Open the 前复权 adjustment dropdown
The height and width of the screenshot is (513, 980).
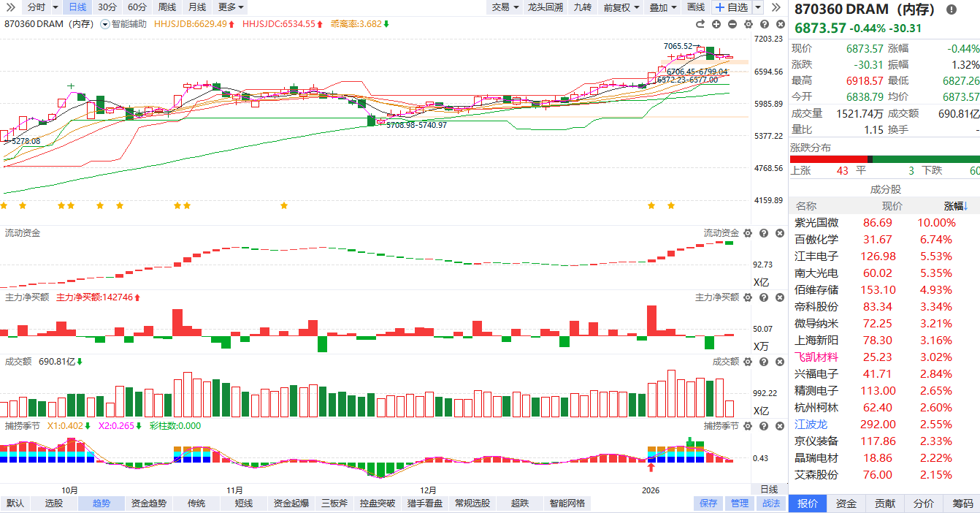point(621,7)
